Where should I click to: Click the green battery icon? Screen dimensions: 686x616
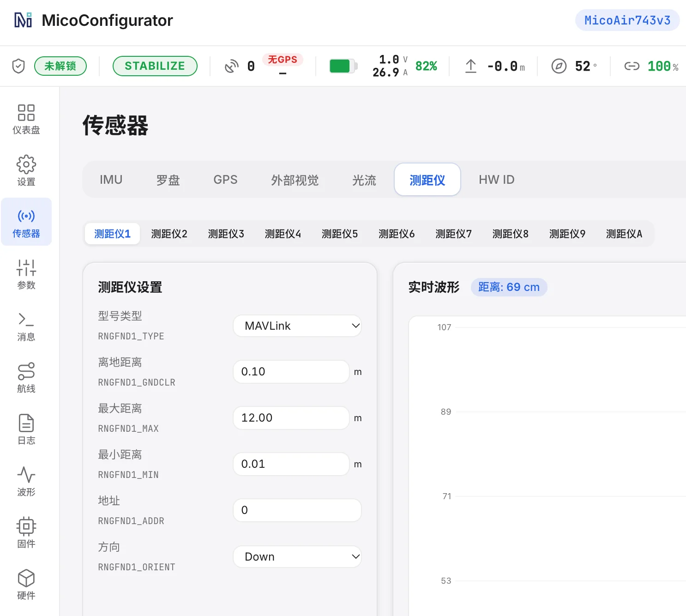343,66
